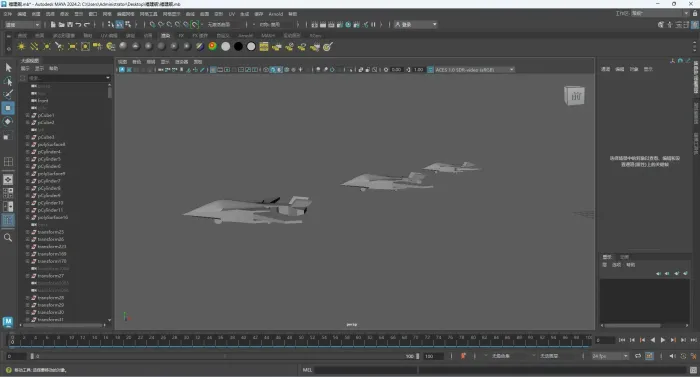Open the ACES 1.0 SDR-video view transform dropdown

click(x=475, y=70)
